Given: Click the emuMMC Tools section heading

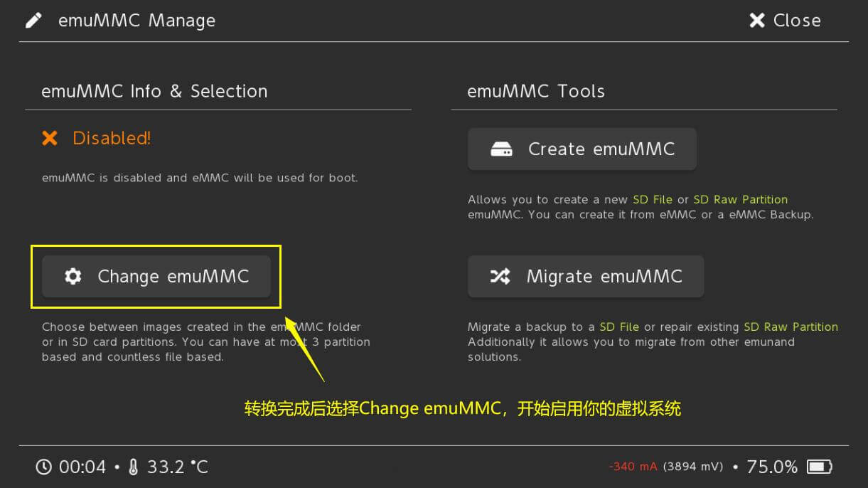Looking at the screenshot, I should pyautogui.click(x=536, y=91).
